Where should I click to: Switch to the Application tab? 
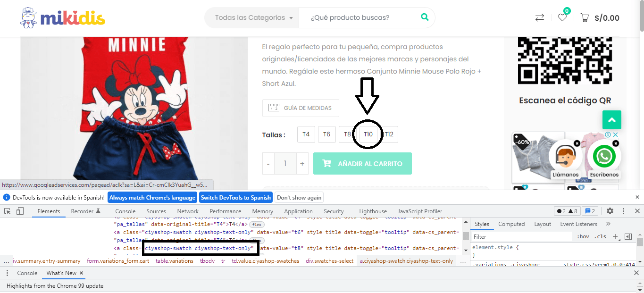[298, 211]
